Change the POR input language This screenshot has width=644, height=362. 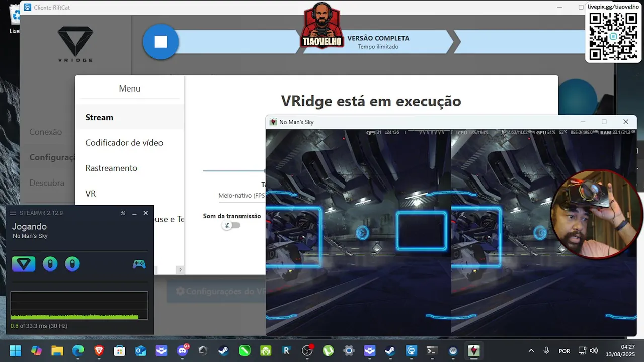pyautogui.click(x=565, y=351)
